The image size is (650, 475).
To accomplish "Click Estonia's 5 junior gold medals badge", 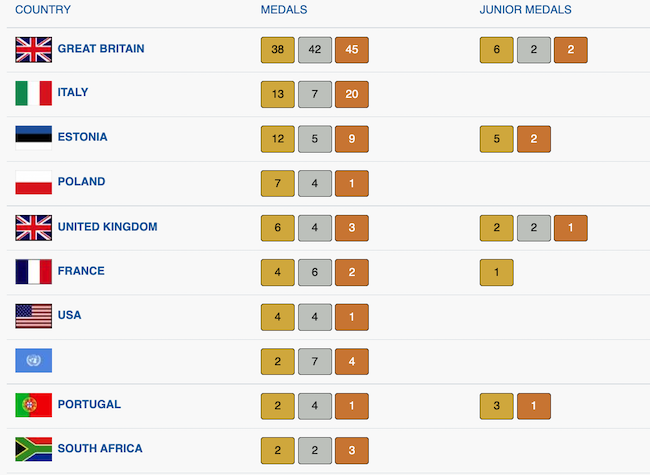I will (x=496, y=139).
